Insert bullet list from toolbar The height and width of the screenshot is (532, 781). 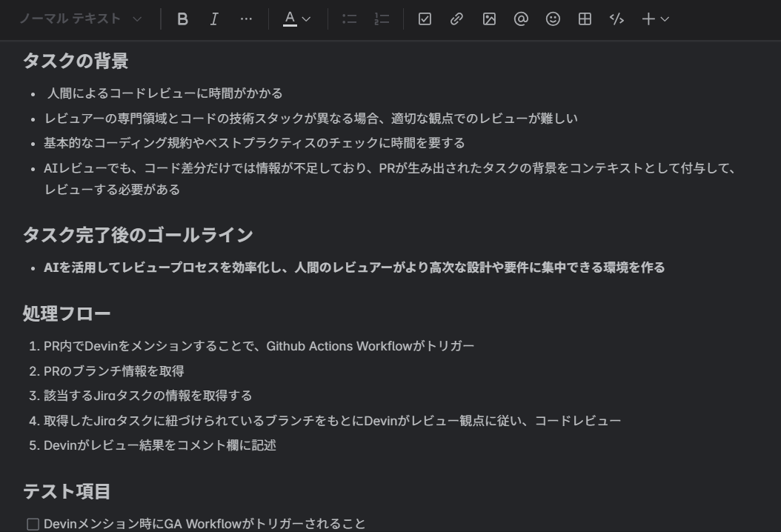[350, 19]
